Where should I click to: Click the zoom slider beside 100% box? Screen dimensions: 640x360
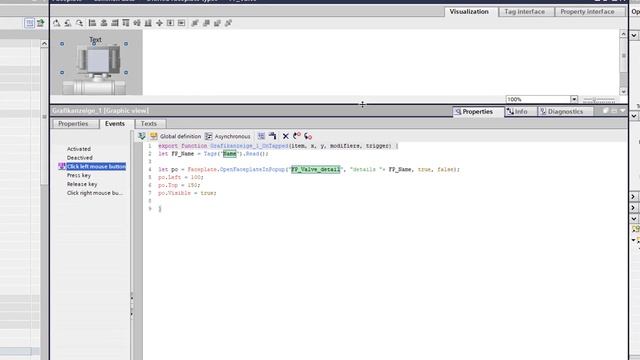click(x=599, y=100)
